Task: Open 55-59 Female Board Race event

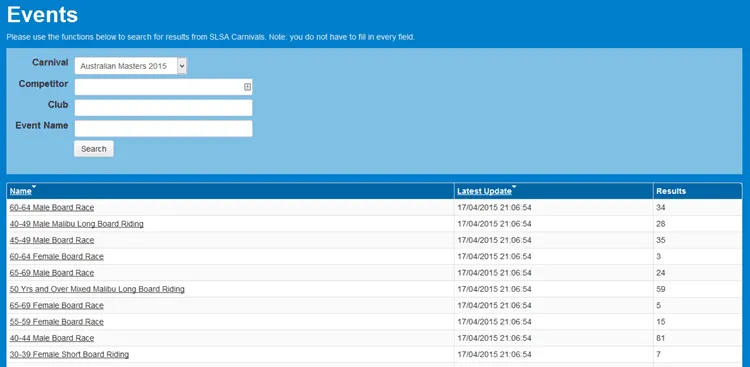Action: 56,322
